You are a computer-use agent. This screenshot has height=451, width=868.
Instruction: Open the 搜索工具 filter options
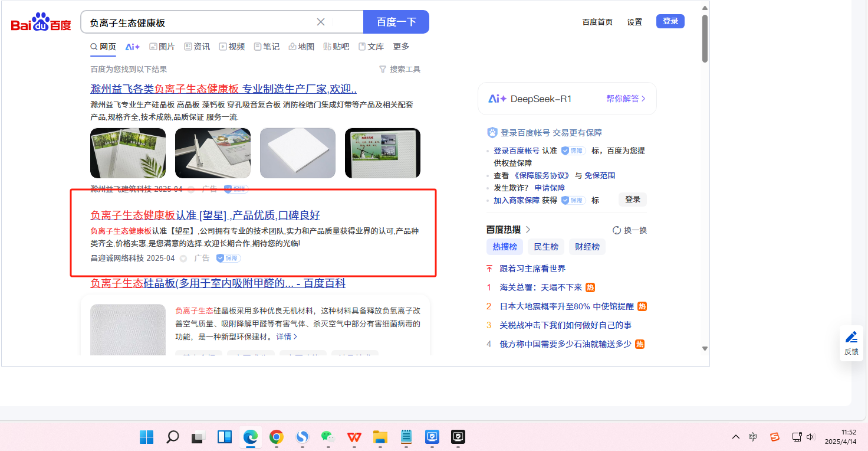click(x=399, y=69)
